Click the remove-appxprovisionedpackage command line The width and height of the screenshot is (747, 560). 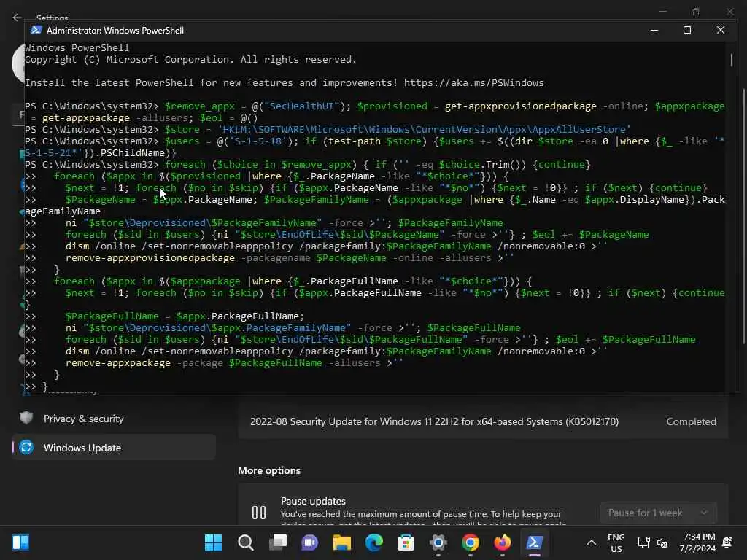(x=290, y=258)
